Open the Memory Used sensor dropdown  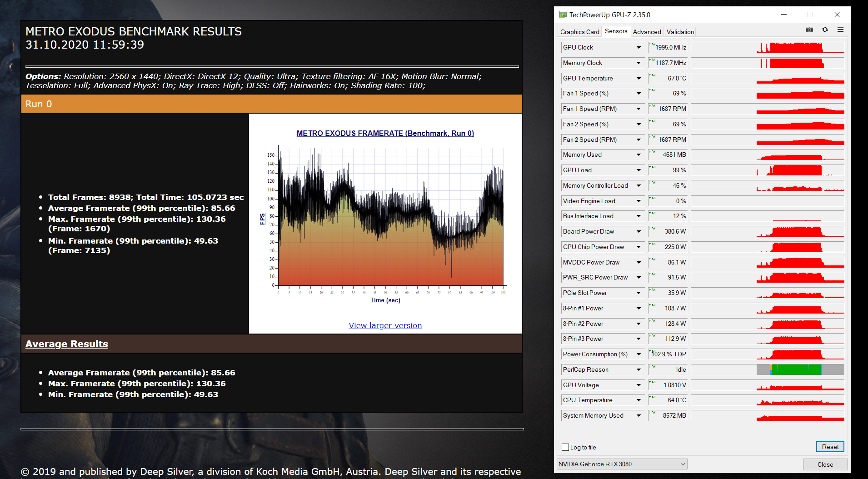pos(639,155)
